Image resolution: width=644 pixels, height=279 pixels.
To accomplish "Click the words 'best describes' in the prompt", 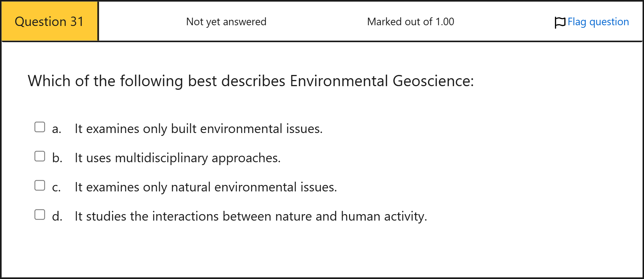I will click(x=237, y=81).
